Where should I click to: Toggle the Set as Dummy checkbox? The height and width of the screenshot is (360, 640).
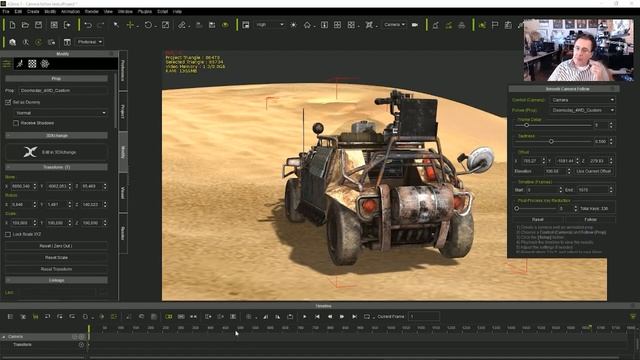(8, 102)
